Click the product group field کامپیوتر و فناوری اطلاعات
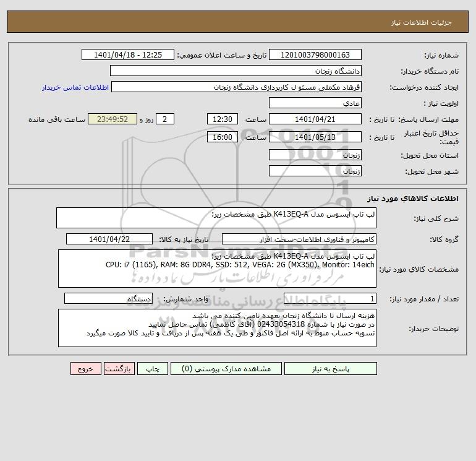Image resolution: width=476 pixels, height=461 pixels. point(299,239)
